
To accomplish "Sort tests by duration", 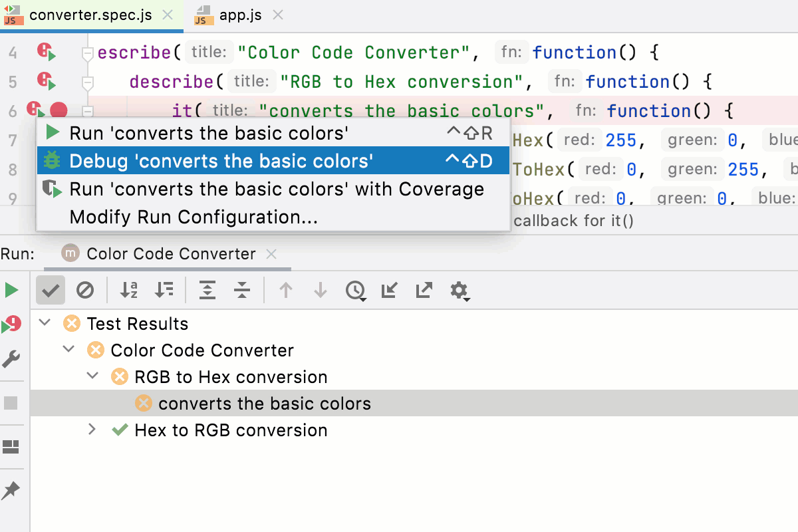I will tap(164, 290).
